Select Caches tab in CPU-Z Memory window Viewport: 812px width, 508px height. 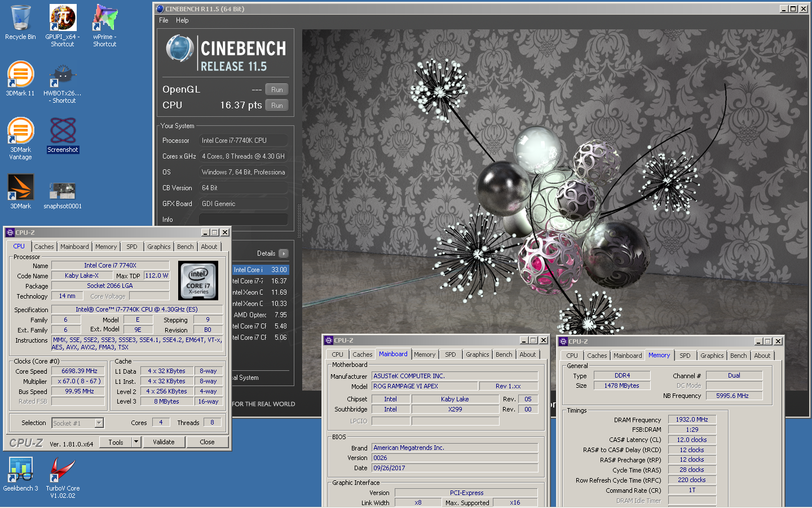[597, 356]
